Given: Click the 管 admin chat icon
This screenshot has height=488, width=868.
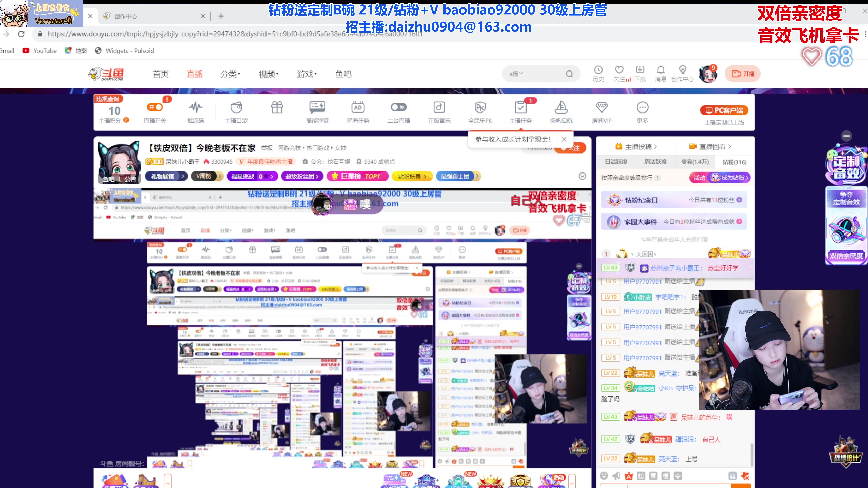Looking at the screenshot, I should point(653,476).
